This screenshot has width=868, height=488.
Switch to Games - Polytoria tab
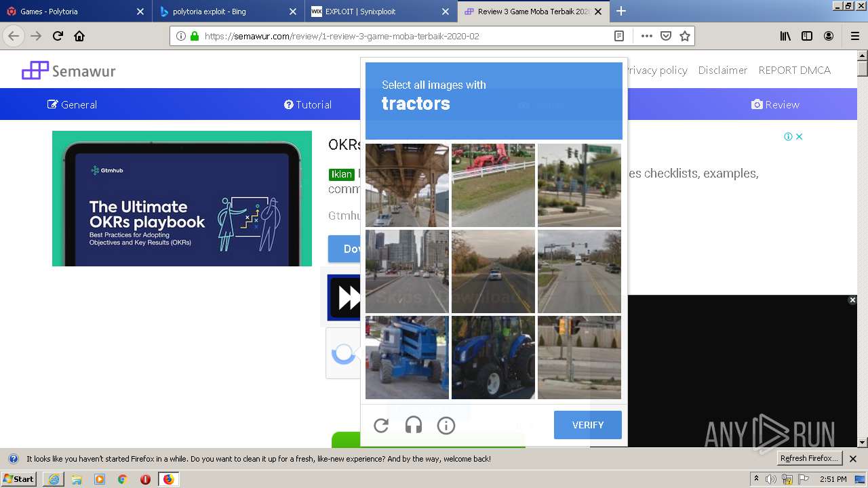click(75, 12)
